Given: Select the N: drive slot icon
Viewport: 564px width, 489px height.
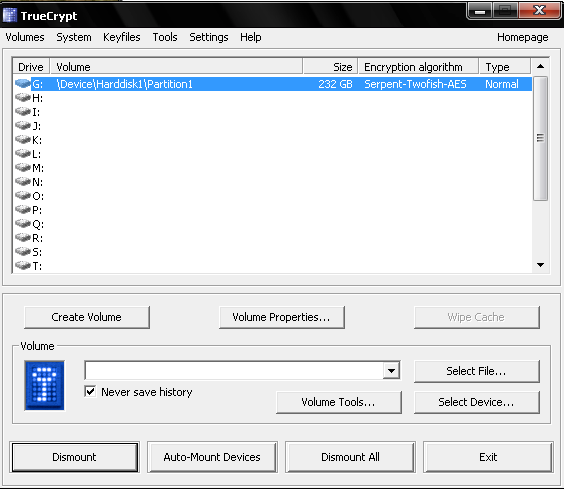Looking at the screenshot, I should point(23,182).
